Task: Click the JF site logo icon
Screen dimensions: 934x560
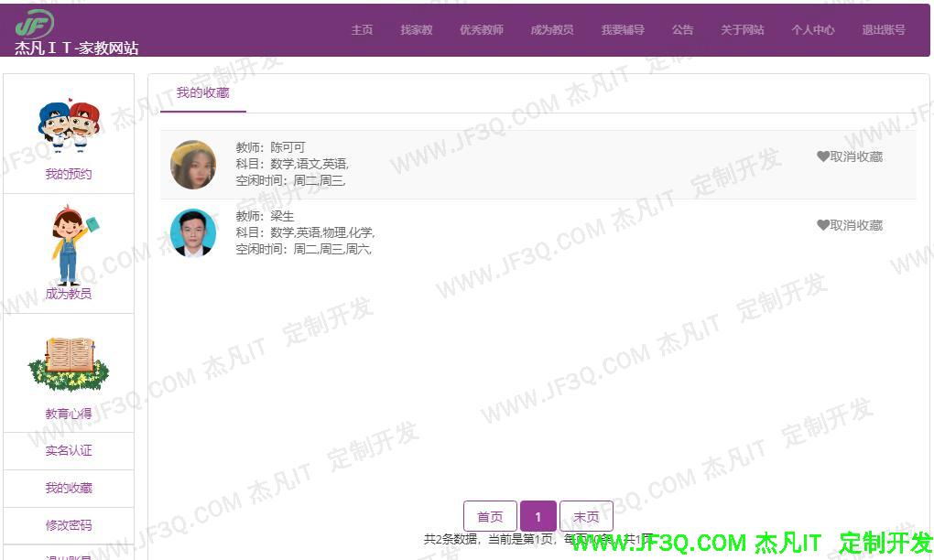Action: pyautogui.click(x=35, y=23)
